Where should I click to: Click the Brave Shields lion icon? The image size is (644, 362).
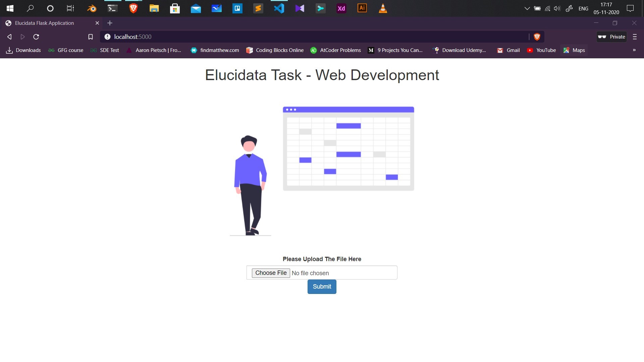pos(537,37)
